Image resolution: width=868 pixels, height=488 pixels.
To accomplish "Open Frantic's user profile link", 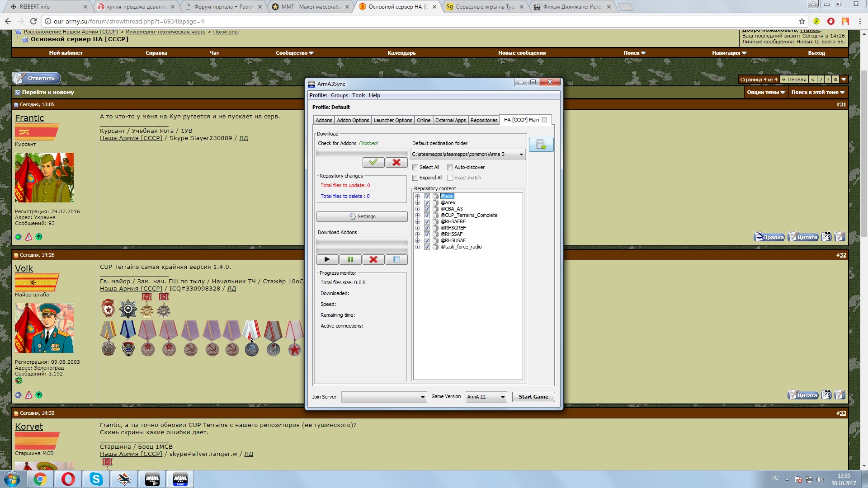I will (x=29, y=118).
